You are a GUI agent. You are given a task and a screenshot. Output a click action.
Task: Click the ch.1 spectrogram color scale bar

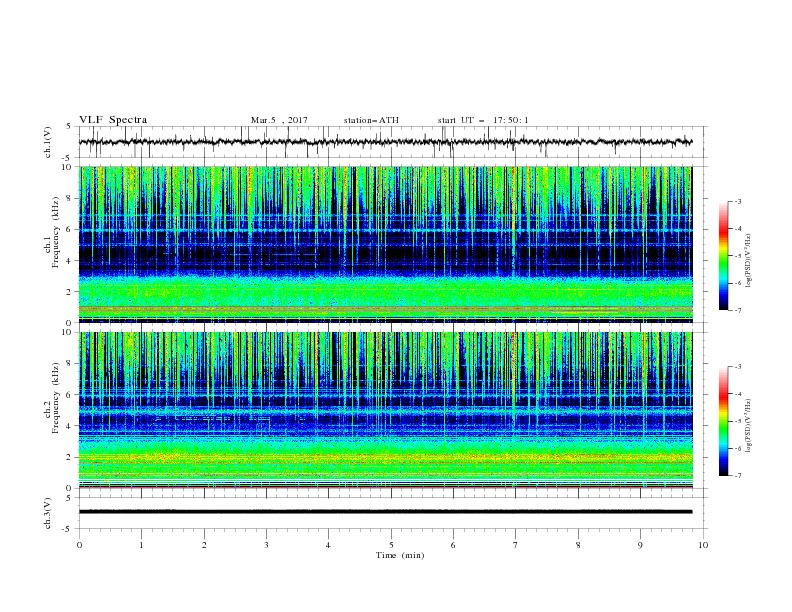723,256
